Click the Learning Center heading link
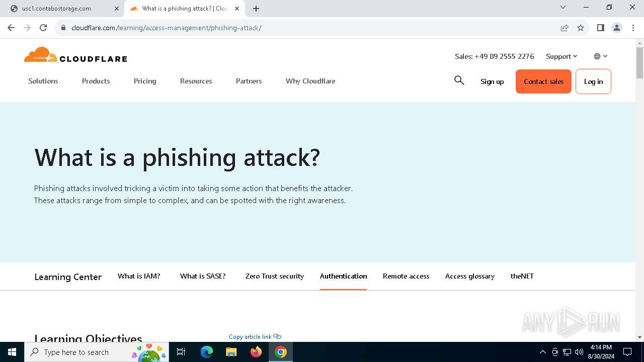This screenshot has width=644, height=362. pos(68,277)
